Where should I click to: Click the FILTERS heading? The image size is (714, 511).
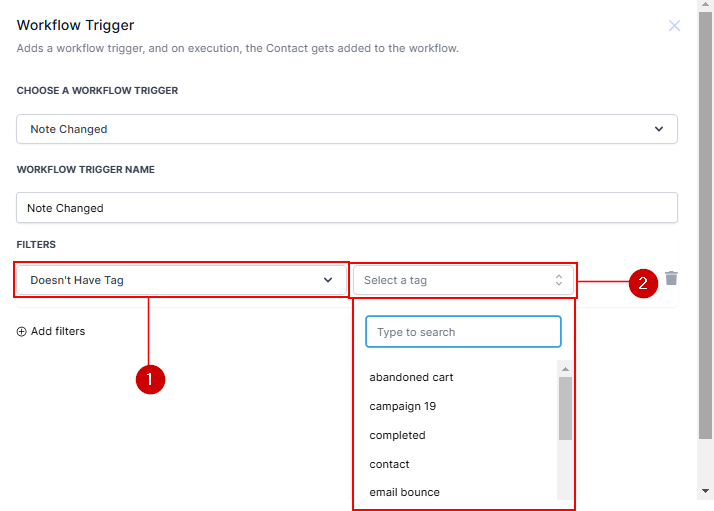(36, 245)
